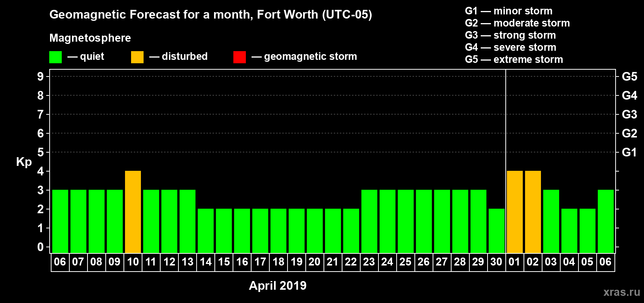
Task: Select the 'G2 — moderate storm' legend line
Action: [x=517, y=23]
